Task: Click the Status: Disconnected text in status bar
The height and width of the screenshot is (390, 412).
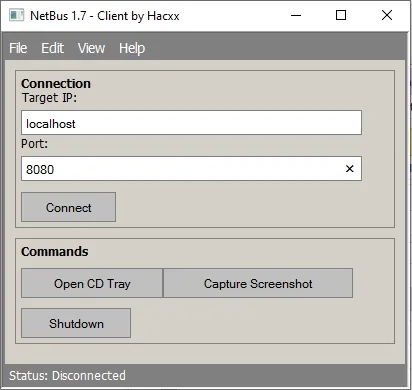Action: pos(67,376)
